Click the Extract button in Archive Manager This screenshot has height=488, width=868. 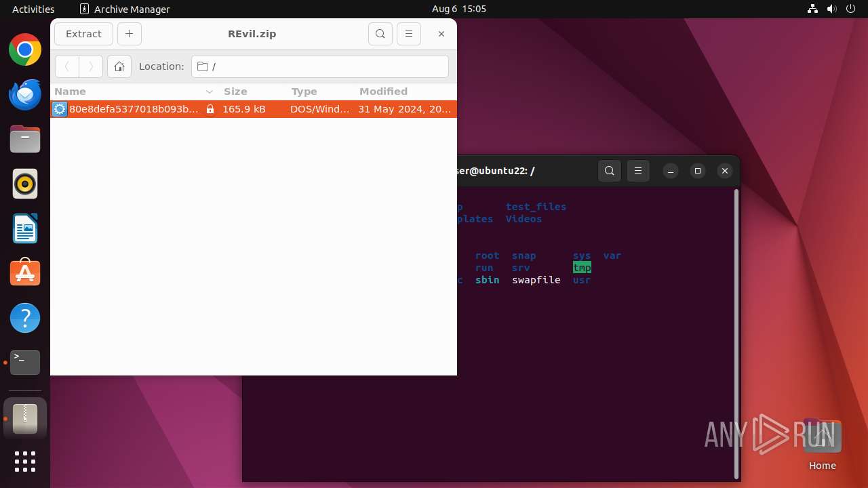(x=83, y=34)
